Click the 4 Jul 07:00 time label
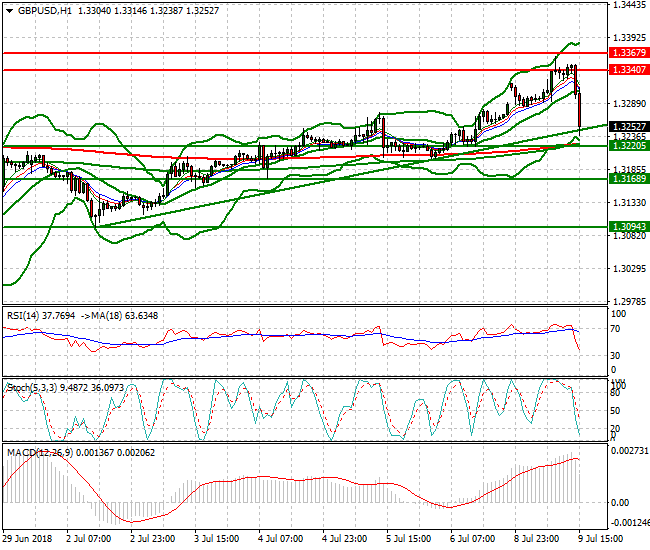This screenshot has height=550, width=650. click(x=281, y=539)
